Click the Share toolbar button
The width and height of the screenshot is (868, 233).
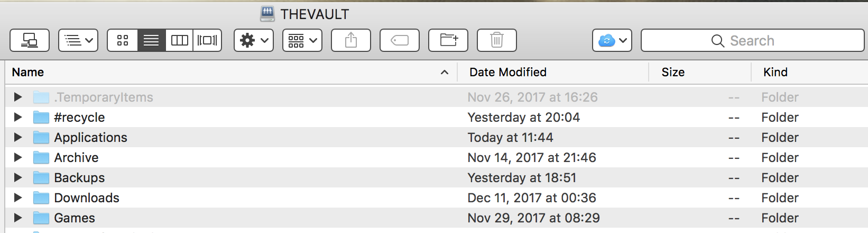pos(351,40)
